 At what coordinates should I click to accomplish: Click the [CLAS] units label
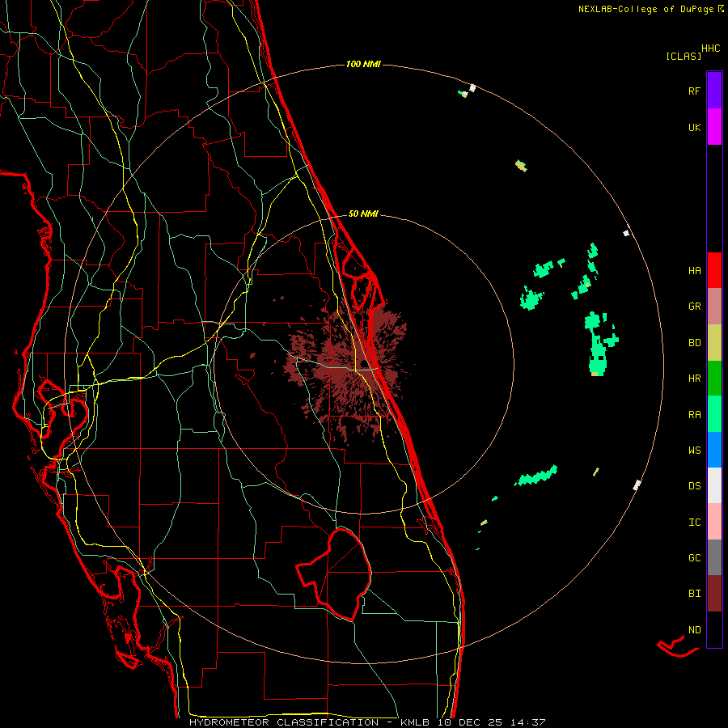tap(684, 56)
